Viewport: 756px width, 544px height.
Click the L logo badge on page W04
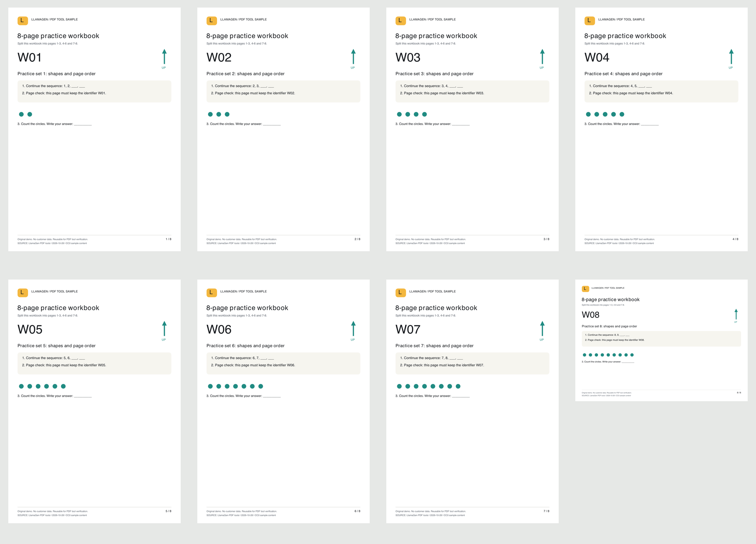click(590, 21)
